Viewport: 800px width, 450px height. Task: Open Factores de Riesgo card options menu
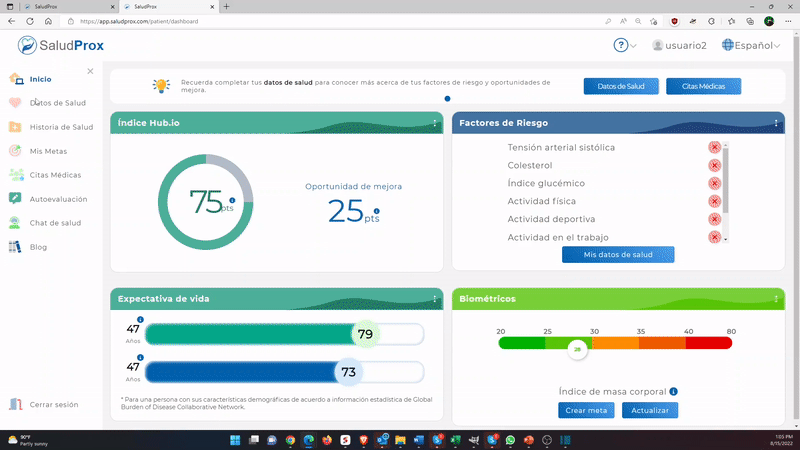pos(776,123)
